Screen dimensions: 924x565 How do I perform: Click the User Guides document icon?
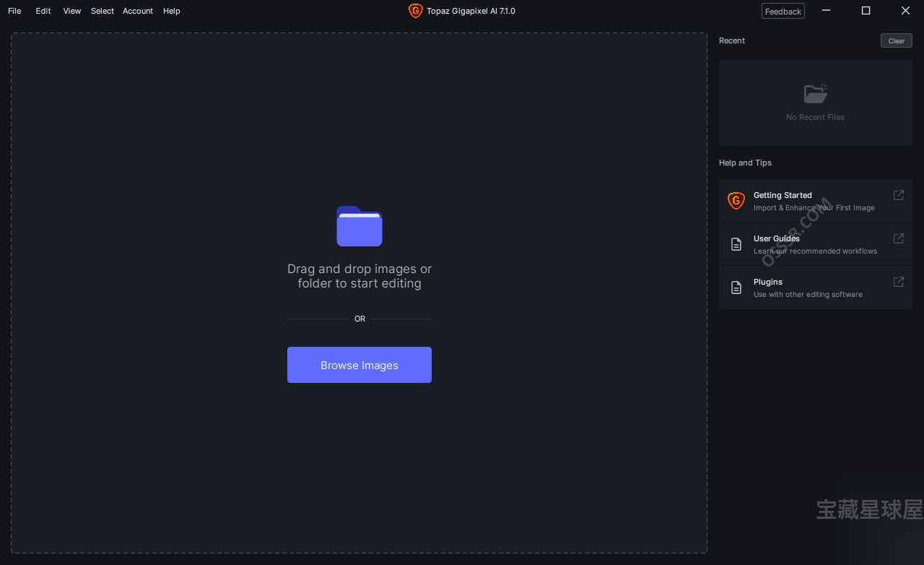coord(736,244)
